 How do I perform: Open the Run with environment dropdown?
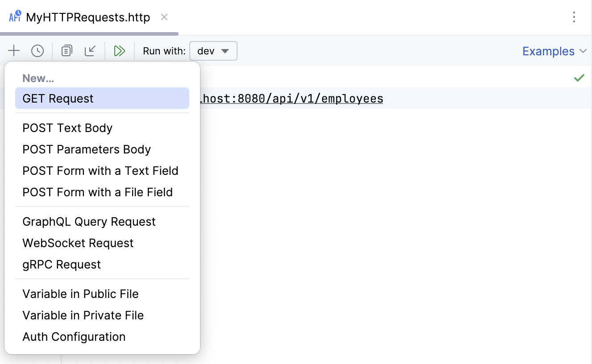(213, 50)
